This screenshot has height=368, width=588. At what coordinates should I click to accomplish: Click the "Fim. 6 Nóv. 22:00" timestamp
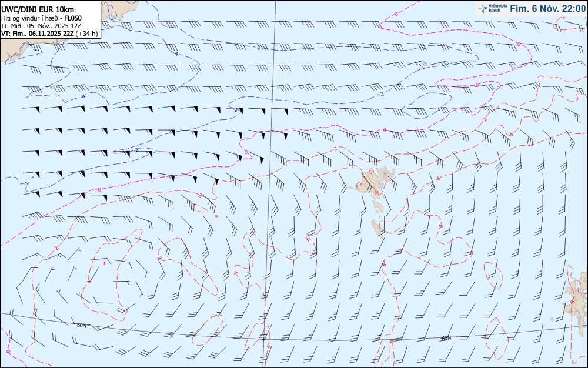(547, 9)
